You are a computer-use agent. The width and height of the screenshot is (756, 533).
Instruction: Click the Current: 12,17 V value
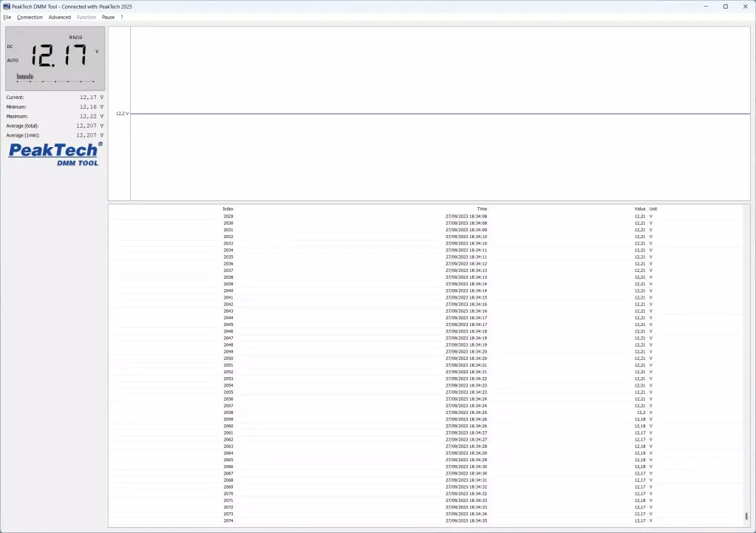92,98
